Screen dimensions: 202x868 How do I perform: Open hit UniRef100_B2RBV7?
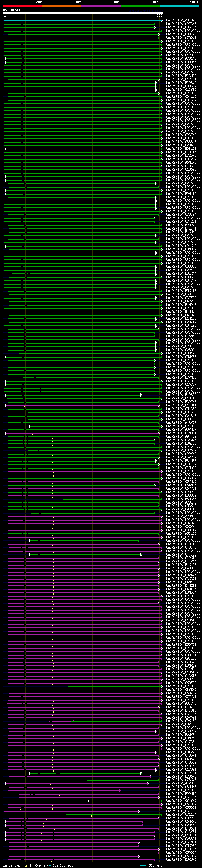181,83
